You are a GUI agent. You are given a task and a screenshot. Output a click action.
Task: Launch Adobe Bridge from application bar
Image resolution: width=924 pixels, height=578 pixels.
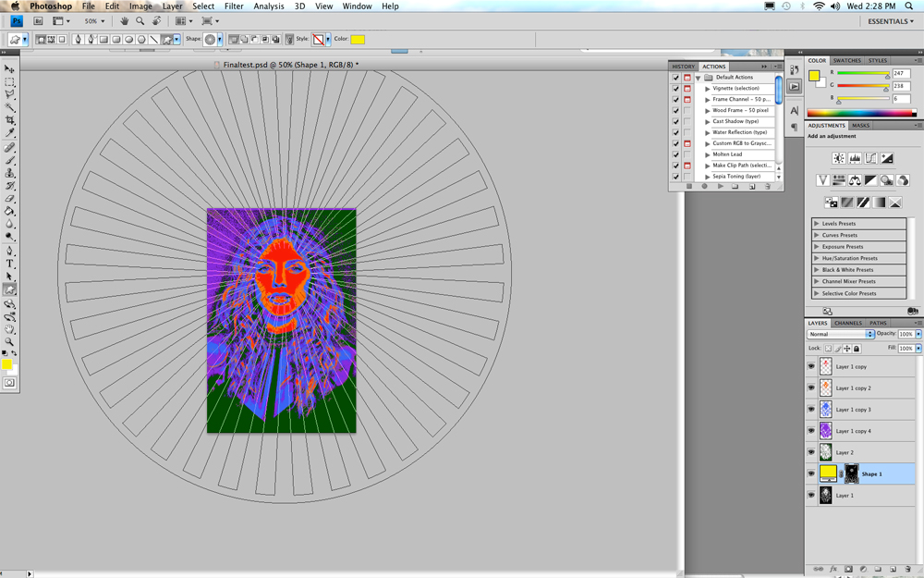[38, 20]
